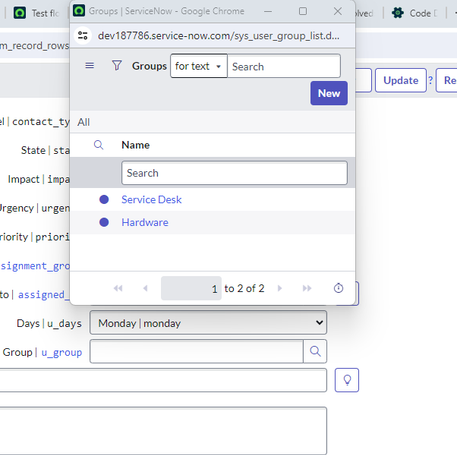Click the All breadcrumb filter
The image size is (457, 455).
coord(83,122)
